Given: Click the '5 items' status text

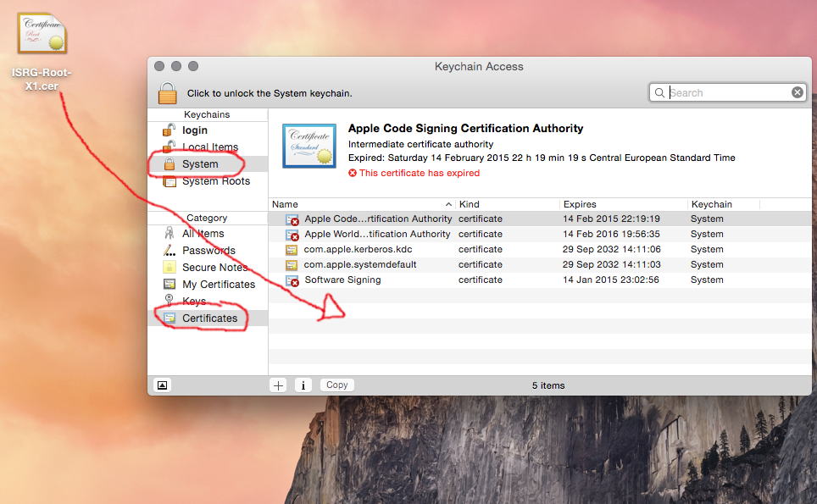Looking at the screenshot, I should [548, 385].
